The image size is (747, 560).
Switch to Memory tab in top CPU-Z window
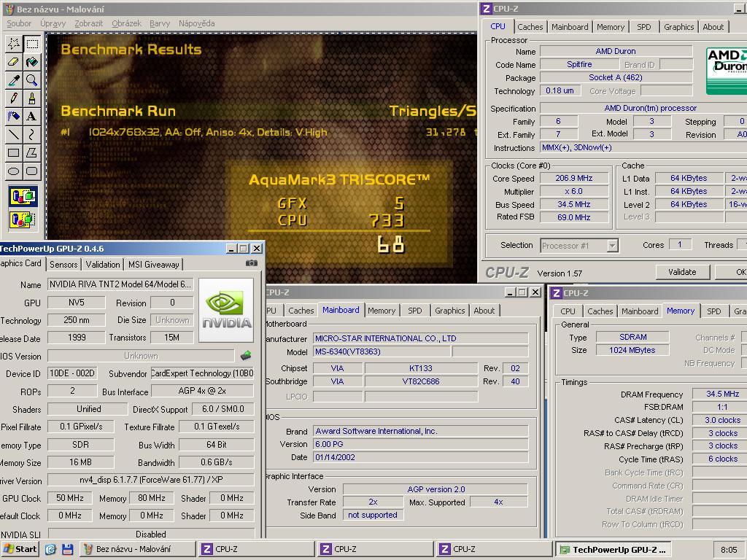tap(611, 27)
